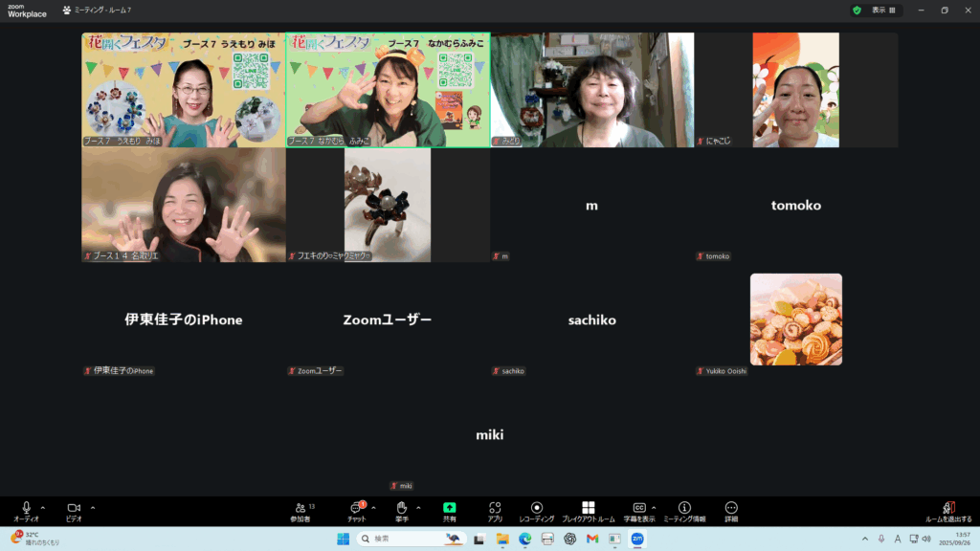The height and width of the screenshot is (551, 980).
Task: Expand the arrow next to オーディオ
Action: (x=42, y=508)
